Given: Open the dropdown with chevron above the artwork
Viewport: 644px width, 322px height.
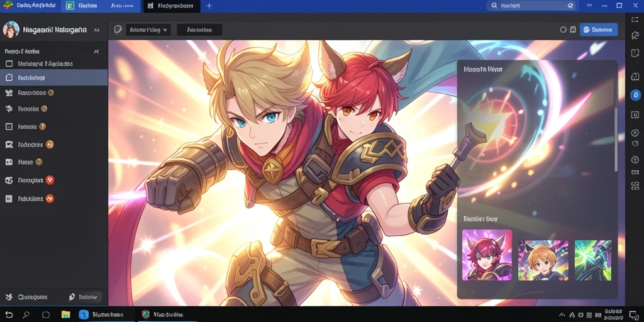Looking at the screenshot, I should tap(148, 30).
